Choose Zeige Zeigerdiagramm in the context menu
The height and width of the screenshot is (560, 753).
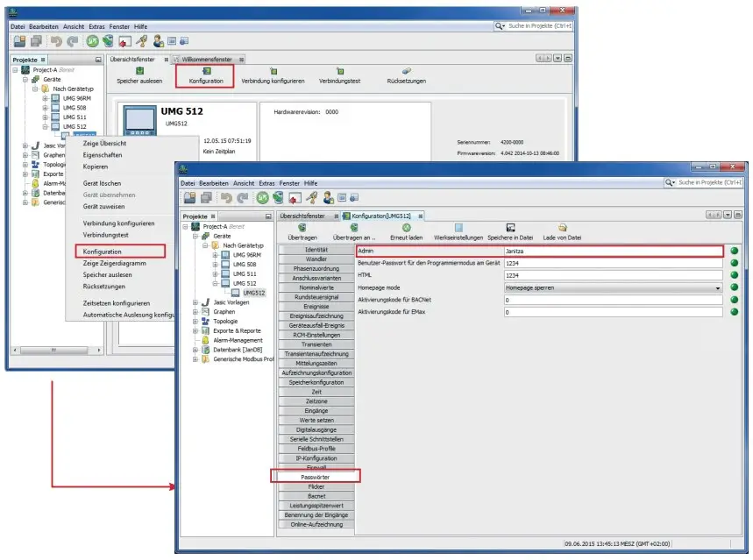coord(114,263)
